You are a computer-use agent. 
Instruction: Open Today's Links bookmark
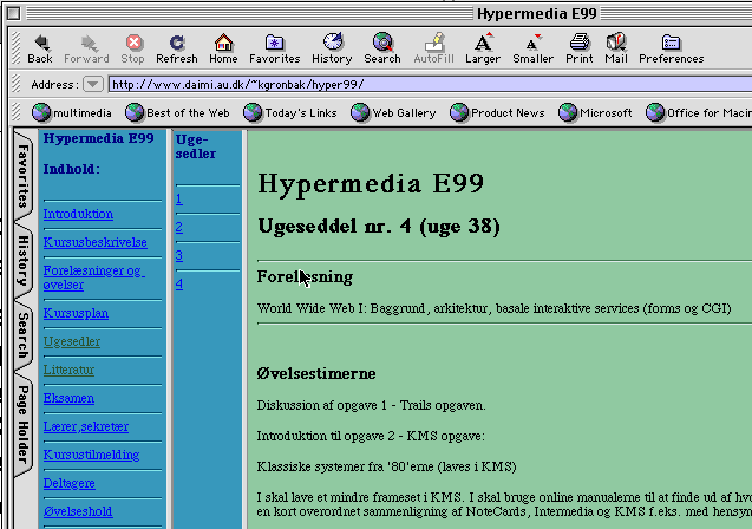point(290,113)
